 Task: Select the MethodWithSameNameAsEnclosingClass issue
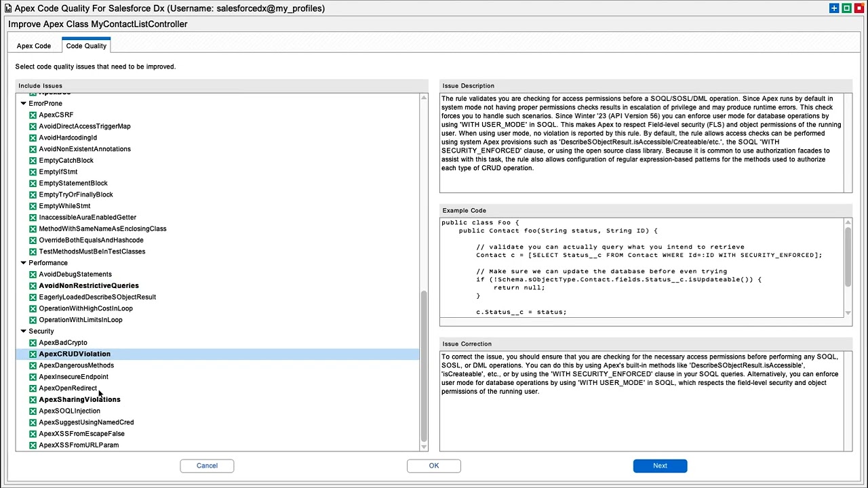(x=102, y=229)
